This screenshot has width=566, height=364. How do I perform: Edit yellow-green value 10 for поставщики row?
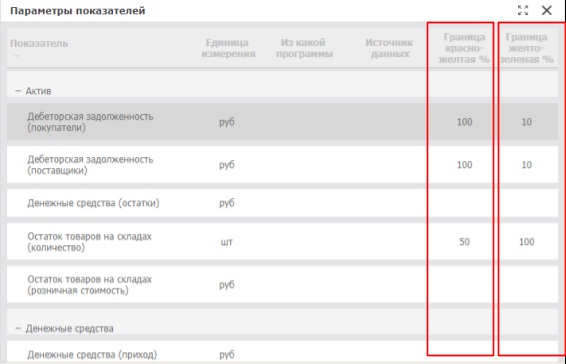pos(527,165)
